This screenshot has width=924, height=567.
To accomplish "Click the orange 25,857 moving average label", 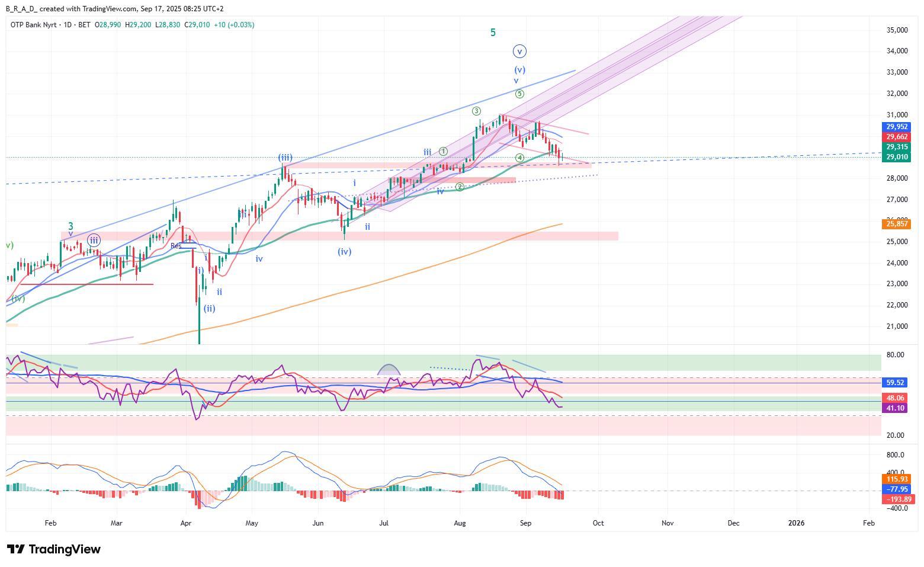I will click(897, 224).
